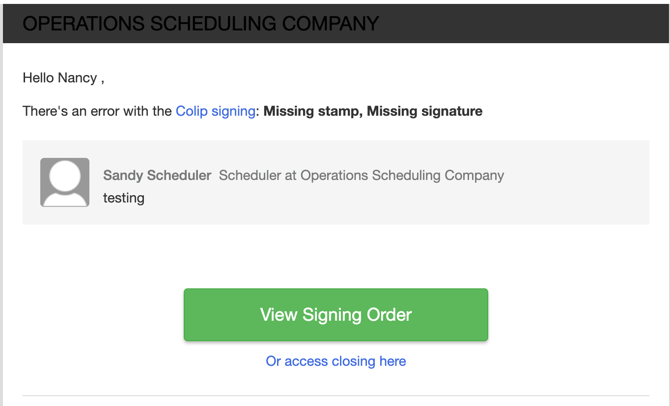Click white space above the green button
This screenshot has height=406, width=670.
(335, 258)
